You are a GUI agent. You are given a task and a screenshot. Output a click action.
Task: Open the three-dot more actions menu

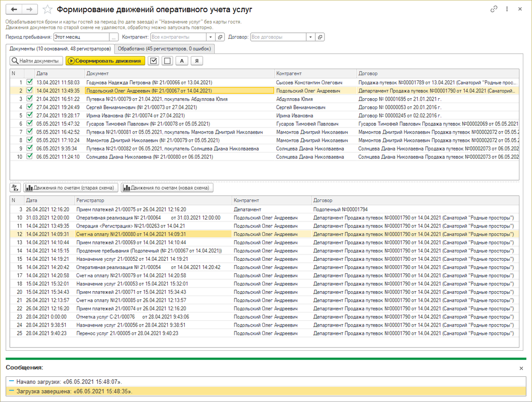(506, 9)
